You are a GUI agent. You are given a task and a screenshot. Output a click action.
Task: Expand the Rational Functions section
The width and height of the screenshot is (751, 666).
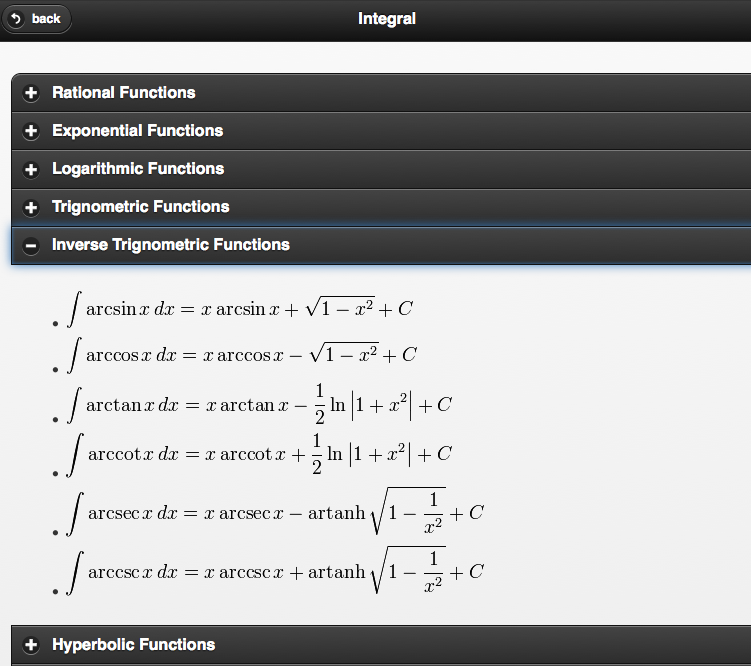(124, 93)
